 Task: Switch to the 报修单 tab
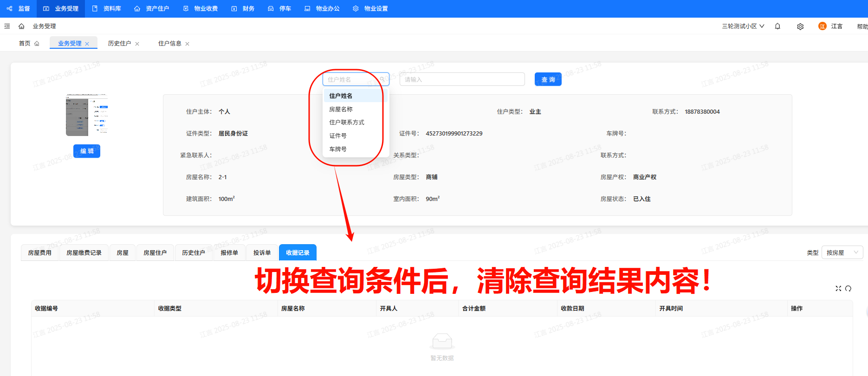[x=229, y=253]
